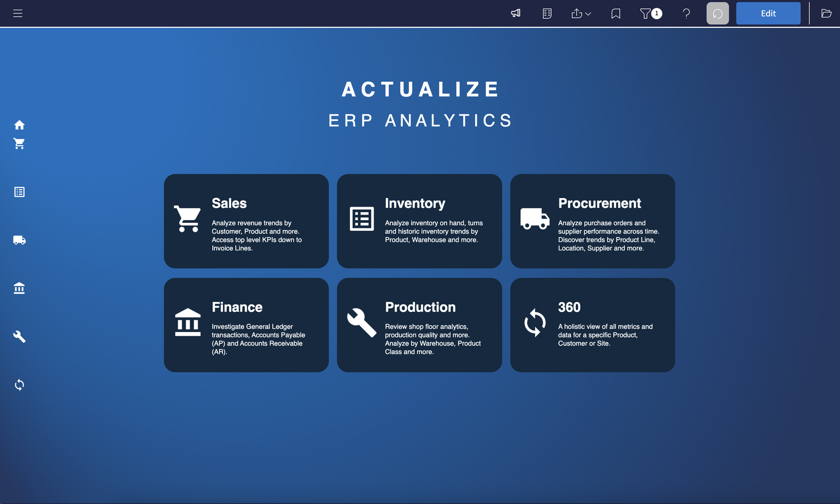Open Finance bank icon in sidebar
840x504 pixels.
click(x=19, y=288)
